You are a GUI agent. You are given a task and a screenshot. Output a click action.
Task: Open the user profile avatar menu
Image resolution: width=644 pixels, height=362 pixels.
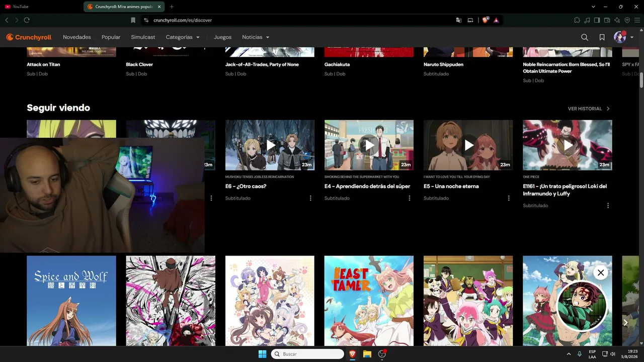click(623, 37)
